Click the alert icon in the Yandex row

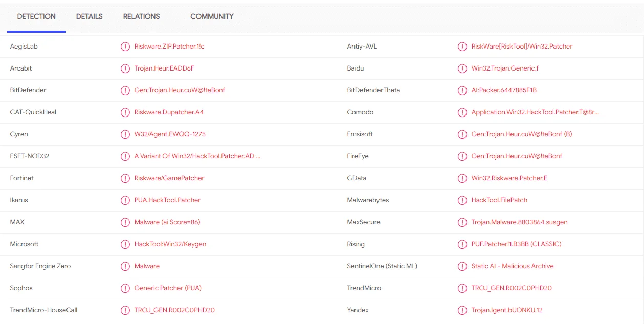pyautogui.click(x=462, y=310)
